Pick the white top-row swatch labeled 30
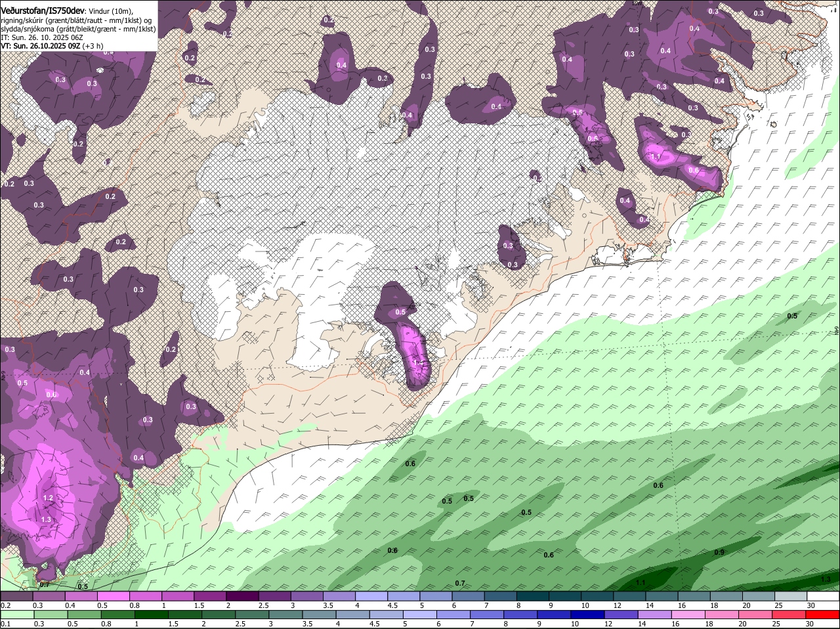The height and width of the screenshot is (629, 840). (x=824, y=597)
